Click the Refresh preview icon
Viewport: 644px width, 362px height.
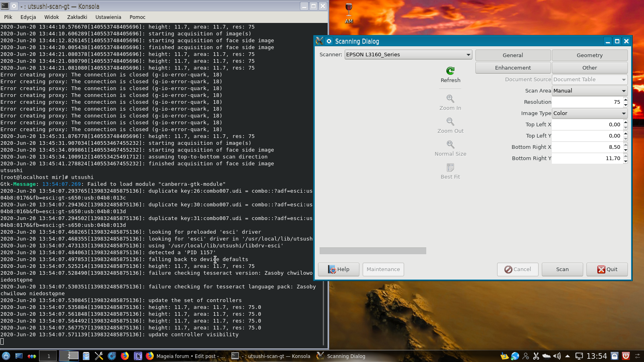click(450, 71)
